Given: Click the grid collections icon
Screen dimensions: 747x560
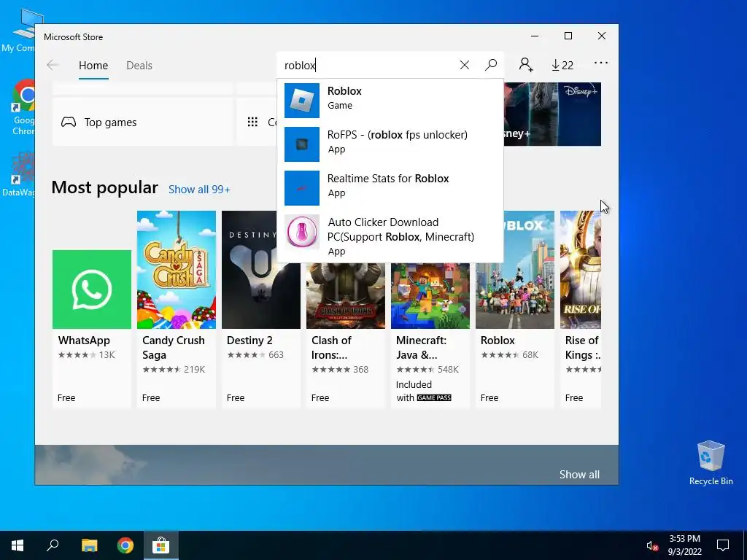Looking at the screenshot, I should (x=252, y=122).
